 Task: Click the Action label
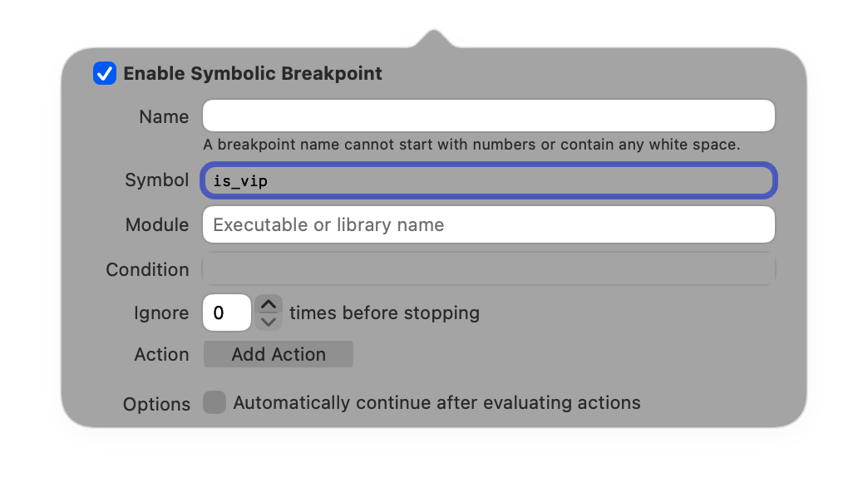pos(161,354)
